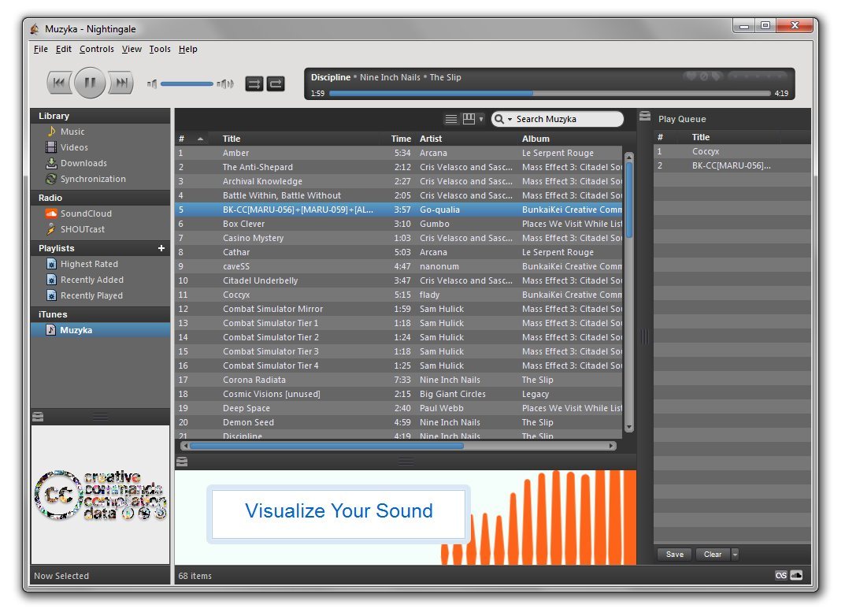Select "Coccyx" in the Play Queue
The height and width of the screenshot is (616, 845).
pyautogui.click(x=732, y=151)
